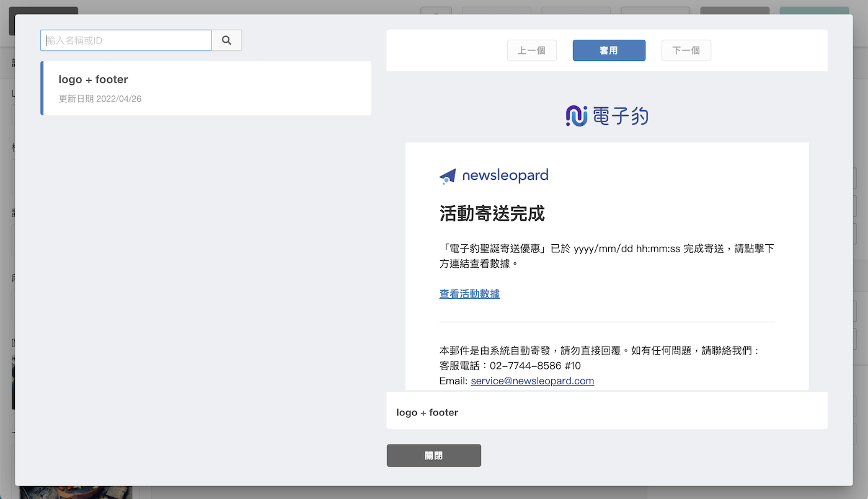This screenshot has height=499, width=868.
Task: Focus the name or ID search field
Action: click(126, 40)
